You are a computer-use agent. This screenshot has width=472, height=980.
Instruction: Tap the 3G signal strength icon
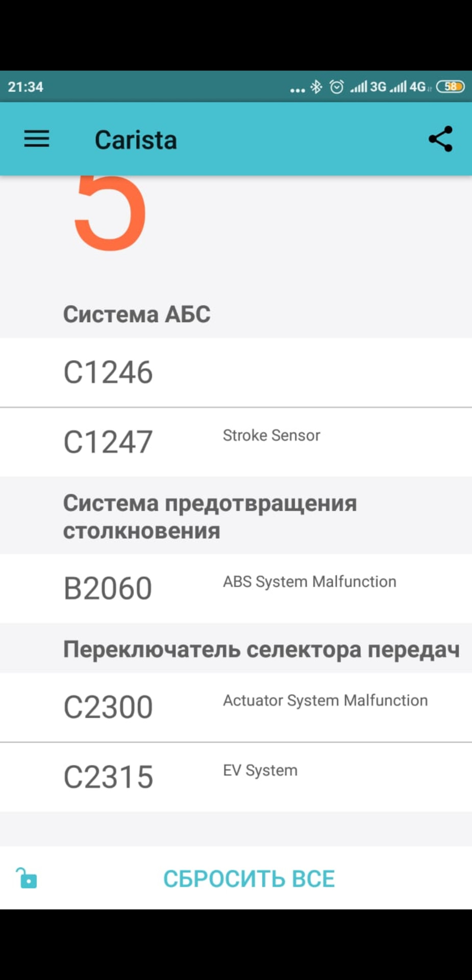point(368,87)
